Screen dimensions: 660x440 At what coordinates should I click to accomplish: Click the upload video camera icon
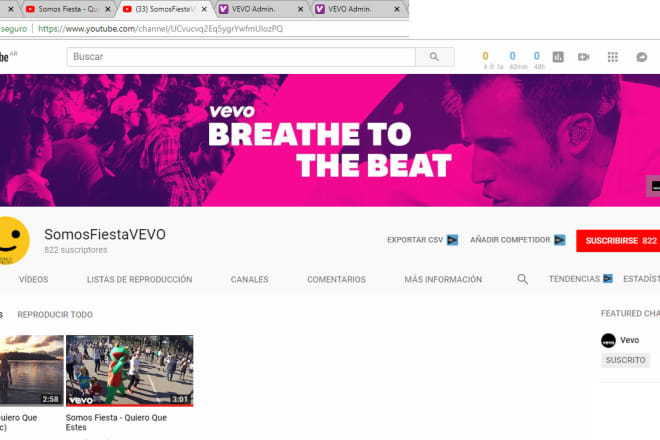[x=583, y=57]
